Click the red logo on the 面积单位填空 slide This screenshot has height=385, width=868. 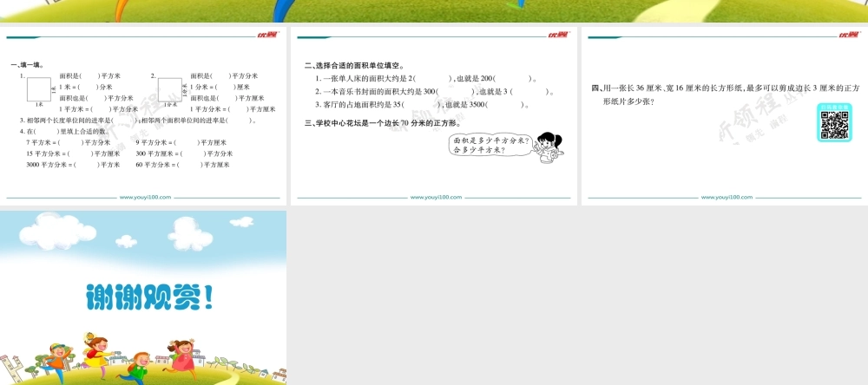click(559, 36)
